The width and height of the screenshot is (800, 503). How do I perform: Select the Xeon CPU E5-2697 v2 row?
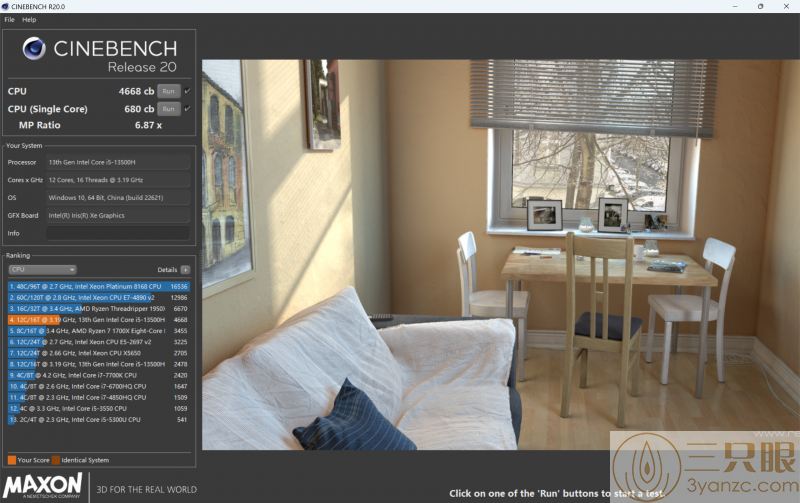pos(99,342)
